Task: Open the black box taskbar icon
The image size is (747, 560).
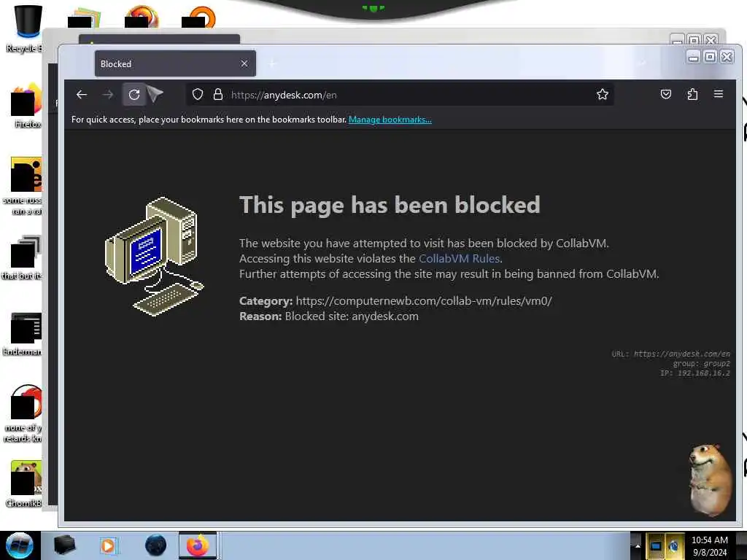Action: click(x=64, y=545)
